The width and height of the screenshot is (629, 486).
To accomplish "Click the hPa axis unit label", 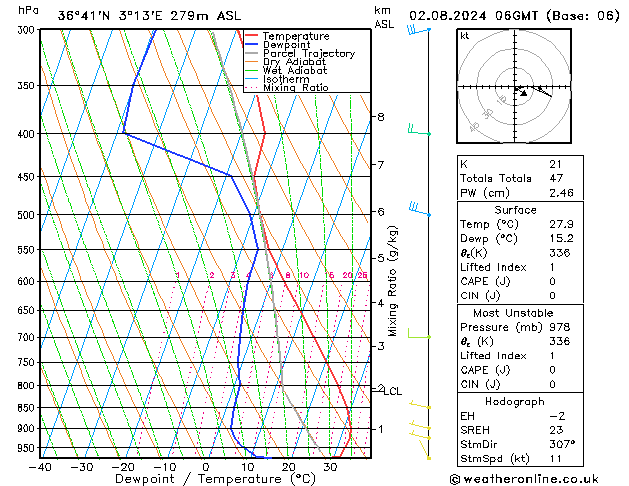I will point(28,10).
